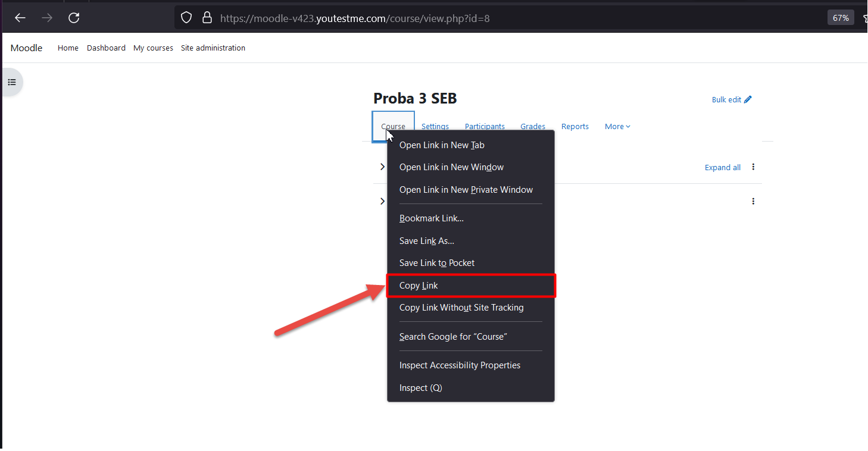Screen dimensions: 868x451
Task: Open the More dropdown menu
Action: click(617, 126)
